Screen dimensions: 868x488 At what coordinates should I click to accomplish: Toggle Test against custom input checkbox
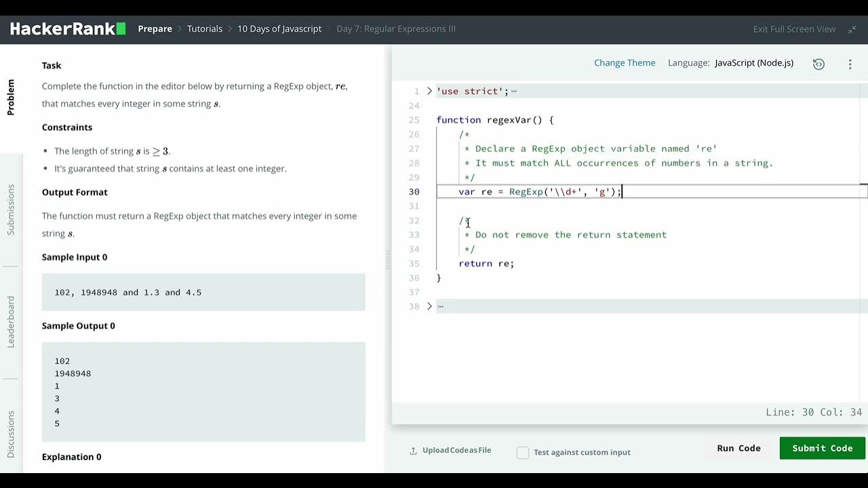click(x=523, y=452)
